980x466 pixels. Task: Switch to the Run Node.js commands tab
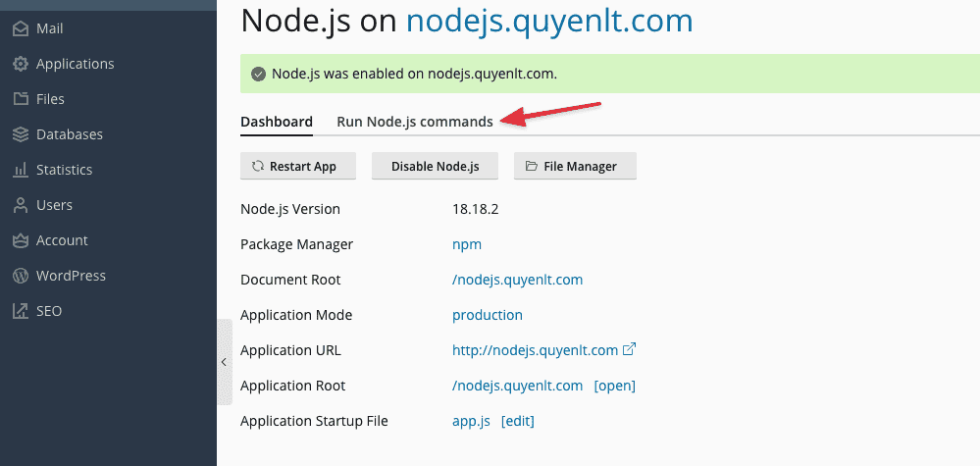[414, 122]
